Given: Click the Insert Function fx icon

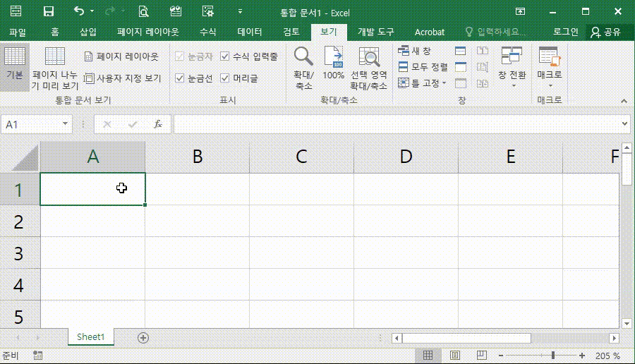Looking at the screenshot, I should pos(158,124).
